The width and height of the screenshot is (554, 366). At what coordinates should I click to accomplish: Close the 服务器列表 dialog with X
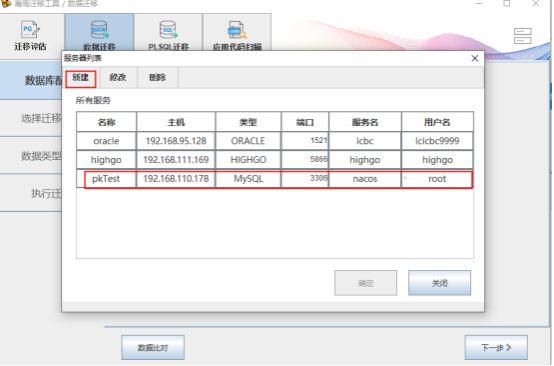tap(475, 58)
